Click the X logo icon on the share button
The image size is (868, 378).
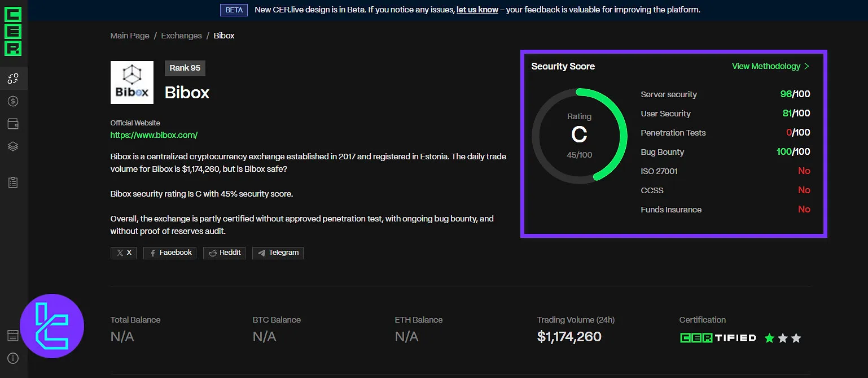120,253
